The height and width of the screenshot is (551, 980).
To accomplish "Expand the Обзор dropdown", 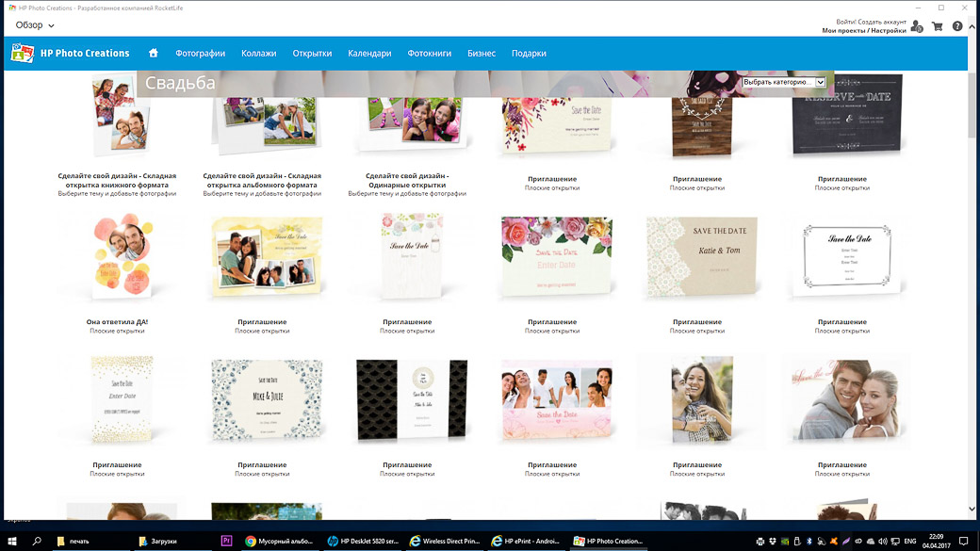I will click(x=35, y=25).
